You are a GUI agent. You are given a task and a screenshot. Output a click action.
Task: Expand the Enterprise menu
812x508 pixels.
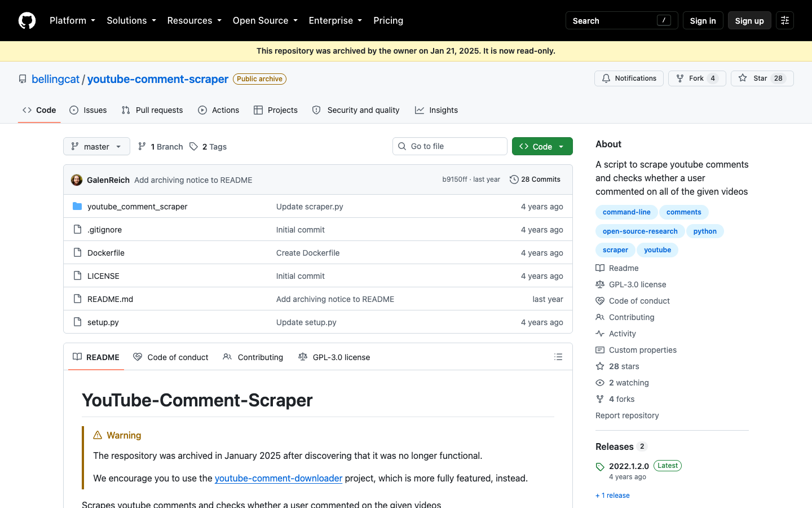click(x=336, y=20)
